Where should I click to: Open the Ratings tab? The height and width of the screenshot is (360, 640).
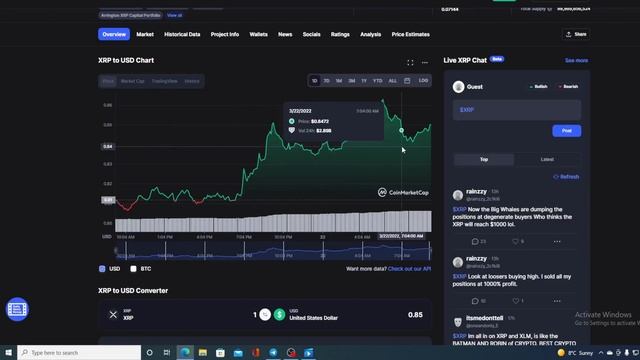click(340, 34)
